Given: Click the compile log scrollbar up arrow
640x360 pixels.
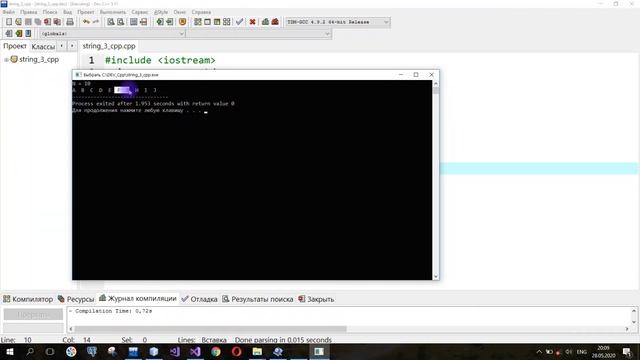Looking at the screenshot, I should [x=633, y=311].
